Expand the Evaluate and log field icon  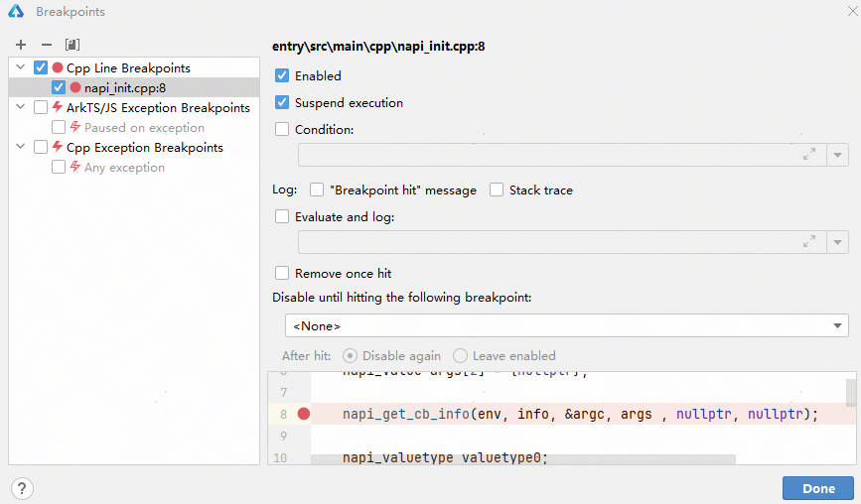pyautogui.click(x=809, y=242)
